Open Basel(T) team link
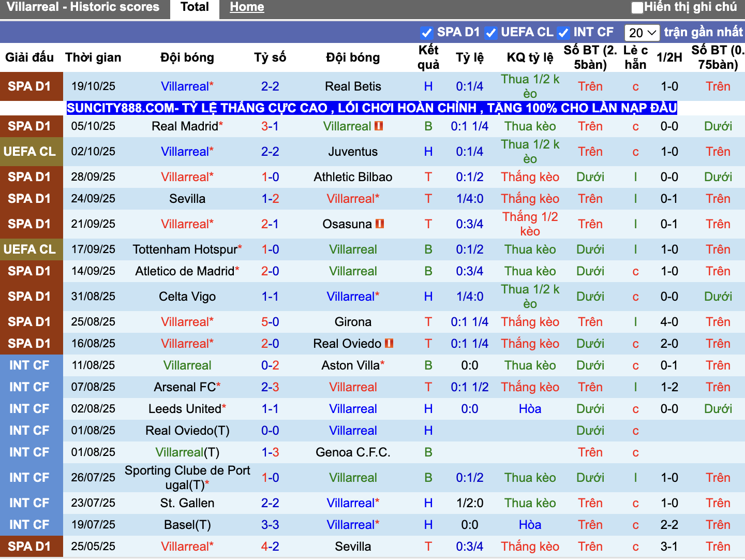This screenshot has width=745, height=560. coord(187,525)
